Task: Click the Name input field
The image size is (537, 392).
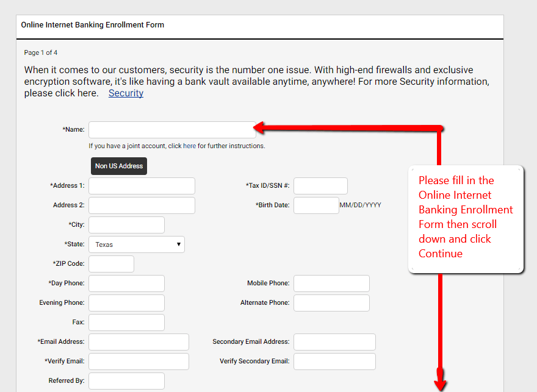Action: (171, 129)
